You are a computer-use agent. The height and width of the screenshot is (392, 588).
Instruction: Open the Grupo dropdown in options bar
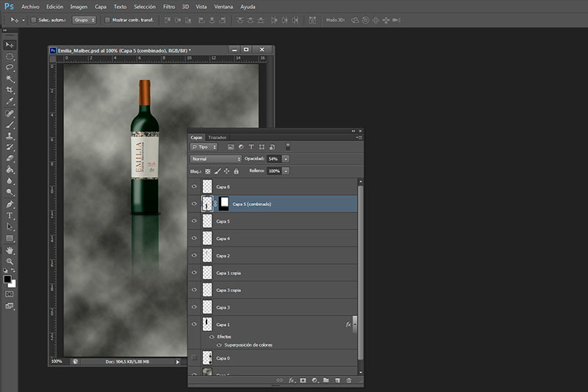click(x=84, y=20)
